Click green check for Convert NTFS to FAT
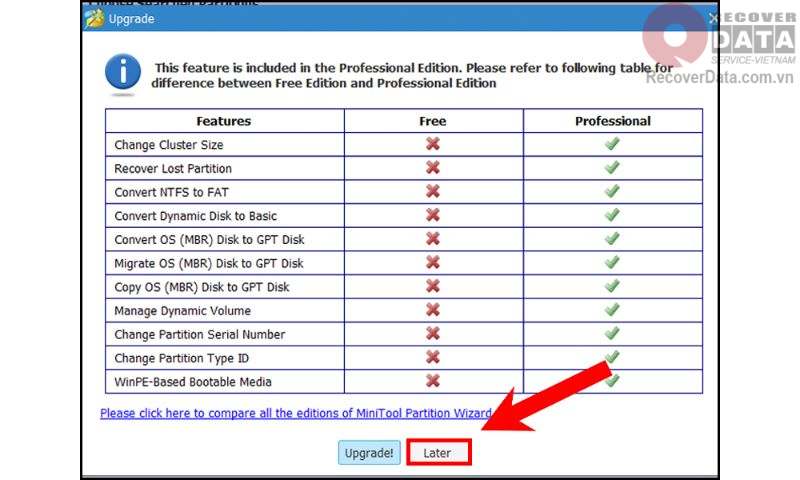This screenshot has width=800, height=480. [612, 191]
